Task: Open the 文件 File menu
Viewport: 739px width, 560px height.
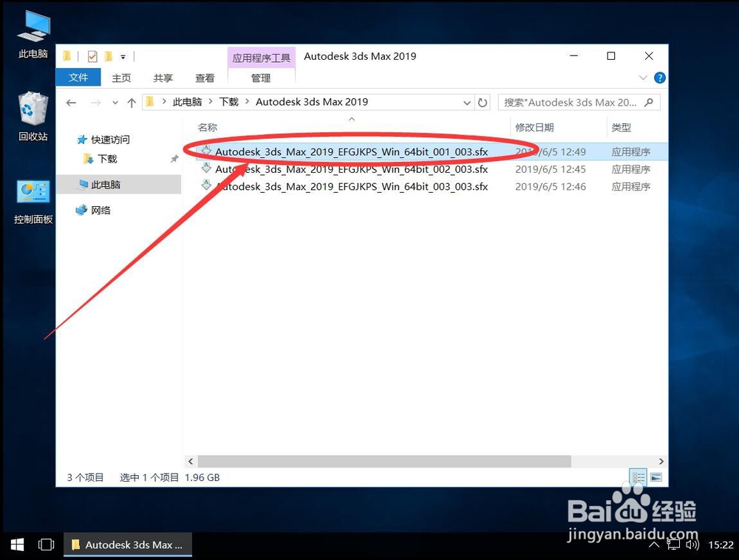Action: (x=78, y=78)
